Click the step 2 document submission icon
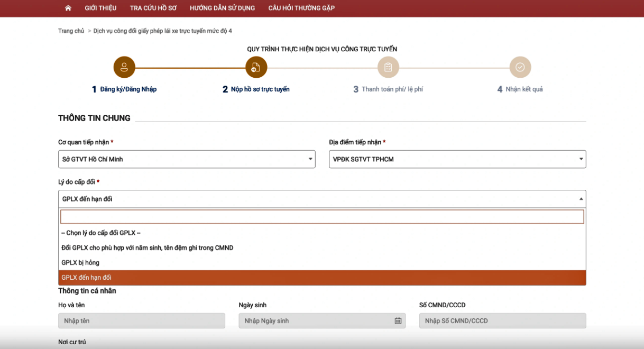Screen dimensions: 644x349 pos(256,67)
